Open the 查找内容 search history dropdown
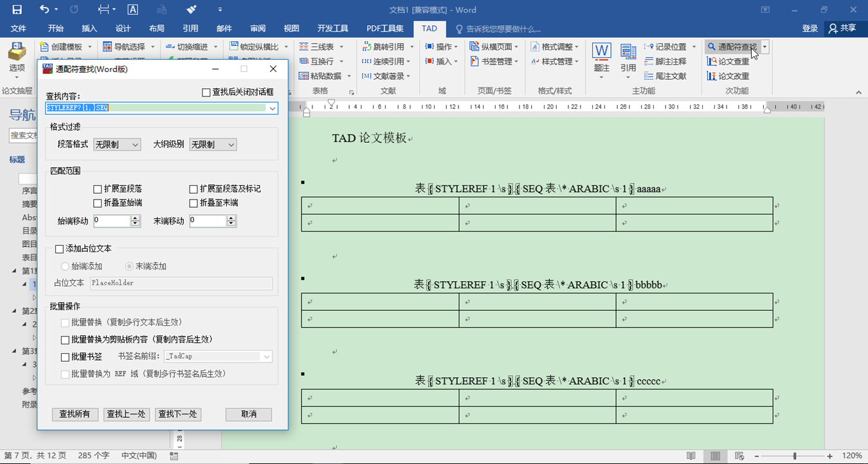 point(273,108)
